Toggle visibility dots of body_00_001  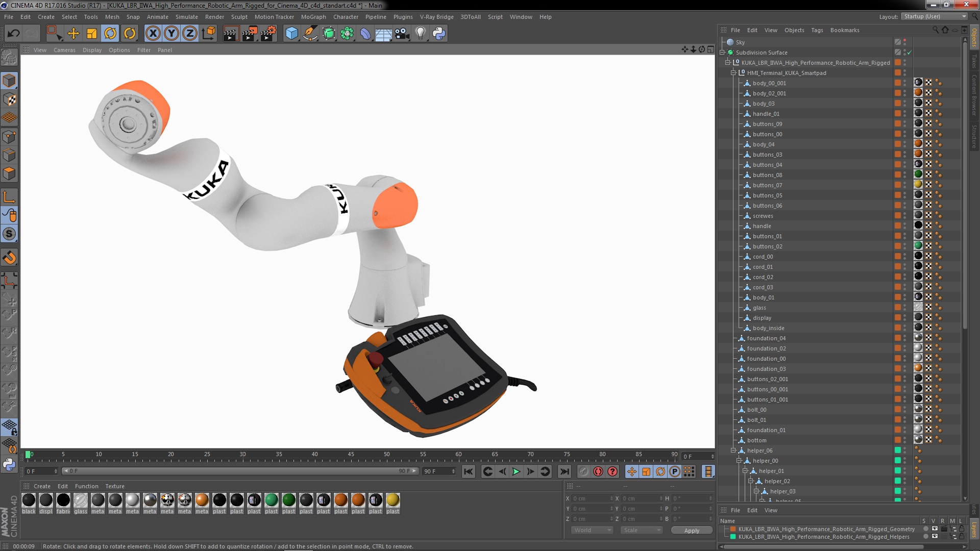(x=905, y=83)
